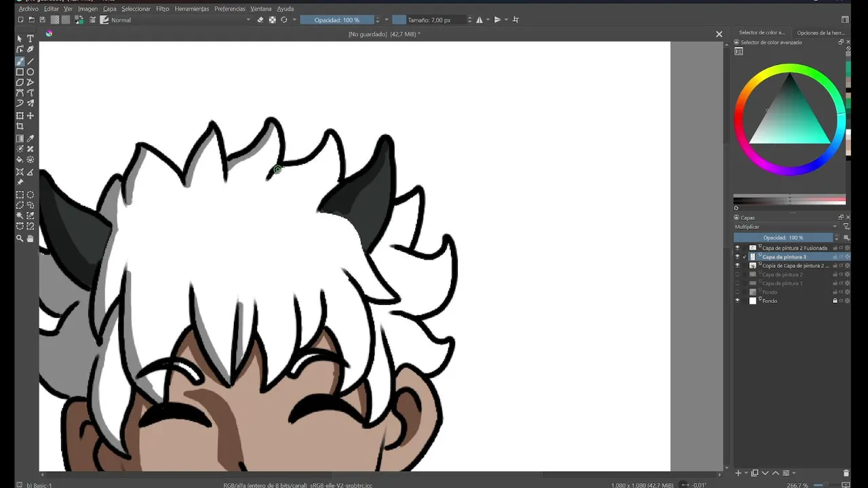868x488 pixels.
Task: Select the Line tool
Action: [31, 61]
